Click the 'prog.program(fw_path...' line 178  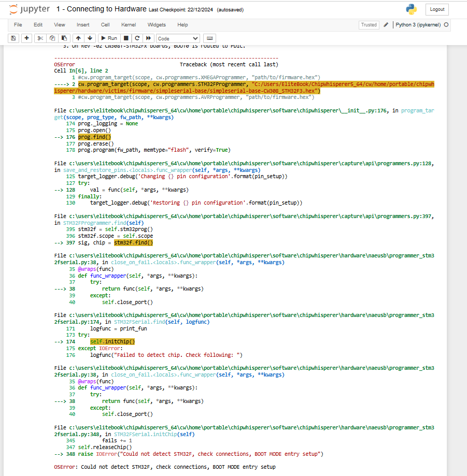[x=154, y=150]
